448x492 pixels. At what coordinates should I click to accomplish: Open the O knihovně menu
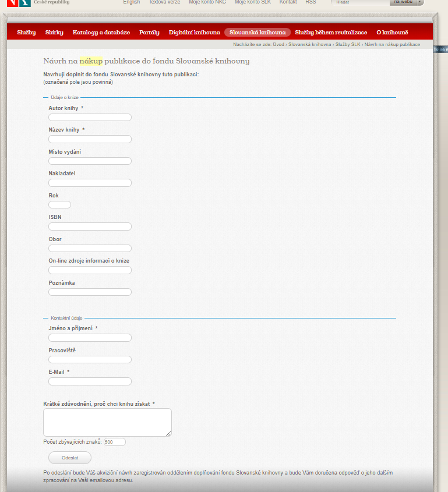(392, 33)
